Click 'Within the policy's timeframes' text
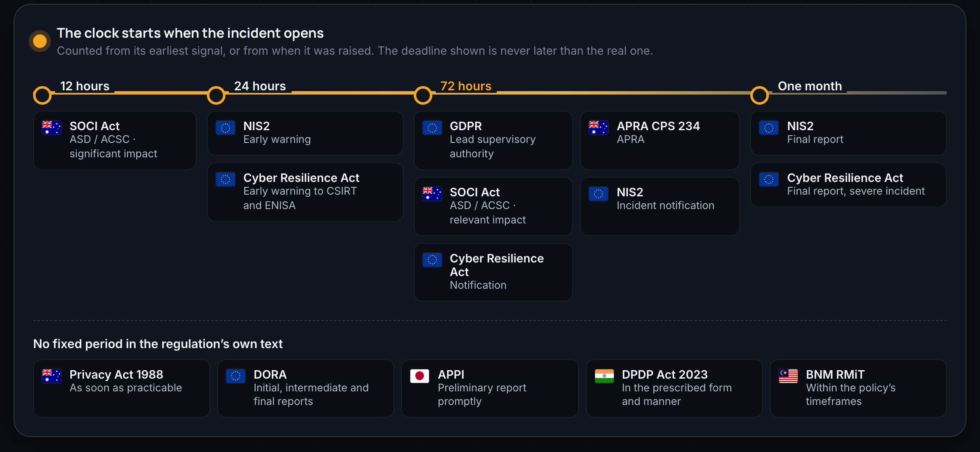Image resolution: width=980 pixels, height=452 pixels. click(x=851, y=395)
